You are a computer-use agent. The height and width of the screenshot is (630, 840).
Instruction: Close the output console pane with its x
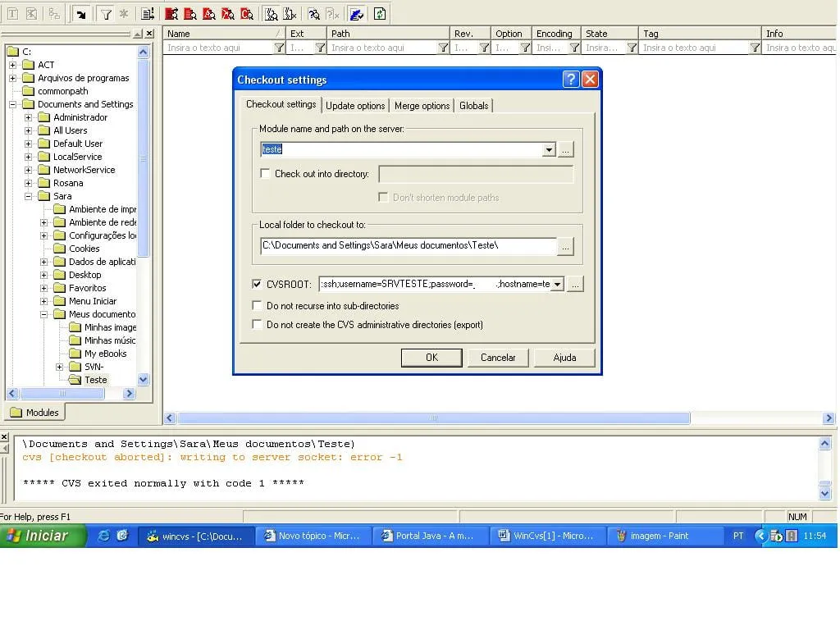point(4,437)
